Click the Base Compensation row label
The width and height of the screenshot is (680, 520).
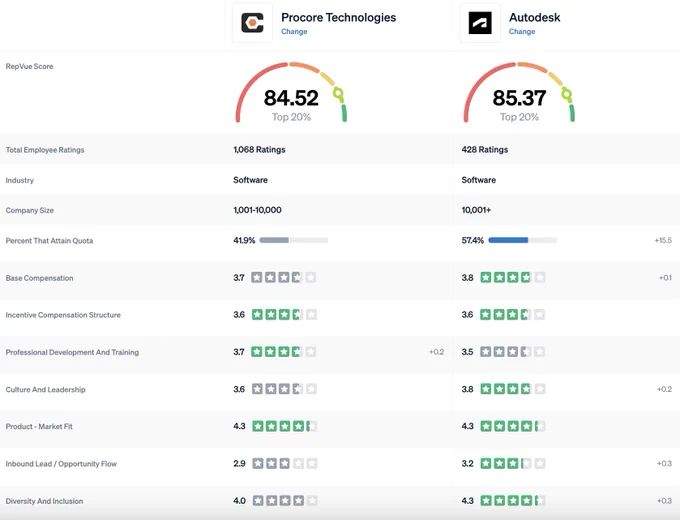[39, 278]
